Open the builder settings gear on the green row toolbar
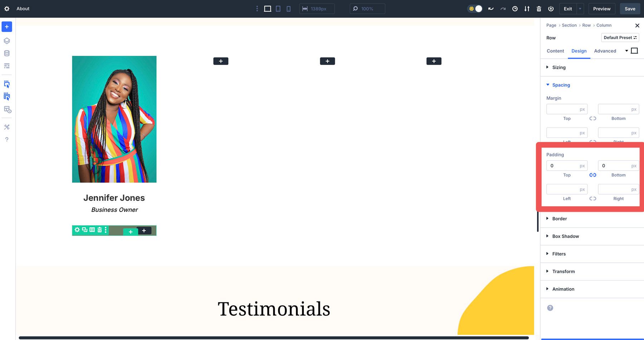Image resolution: width=644 pixels, height=340 pixels. [77, 230]
